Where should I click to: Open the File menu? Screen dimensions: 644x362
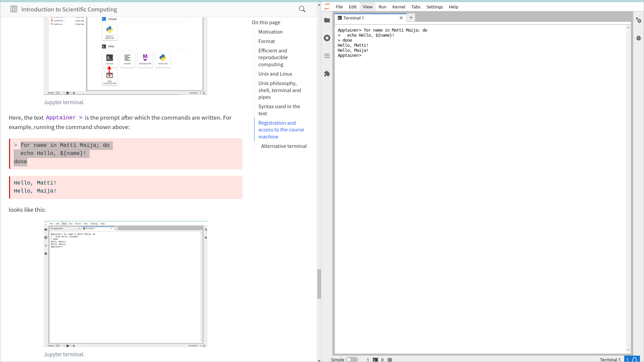pos(339,7)
